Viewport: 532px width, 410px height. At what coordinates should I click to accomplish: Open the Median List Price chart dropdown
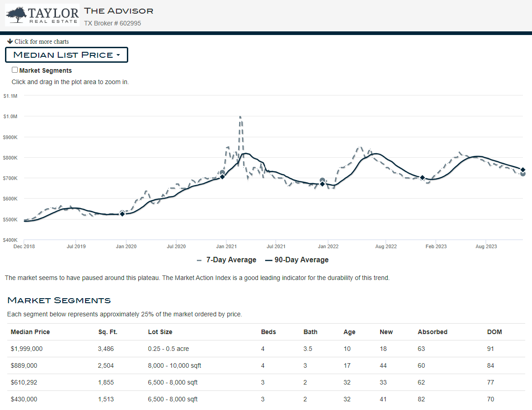(x=66, y=55)
